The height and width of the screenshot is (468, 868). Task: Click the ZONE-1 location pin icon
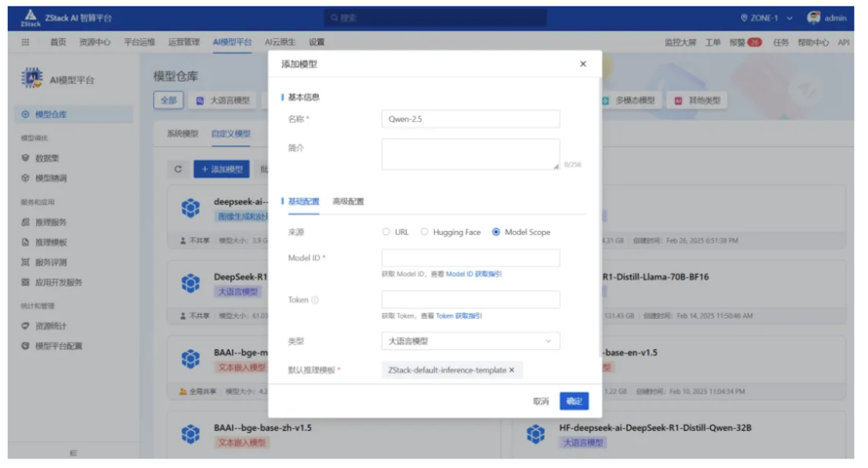(744, 18)
